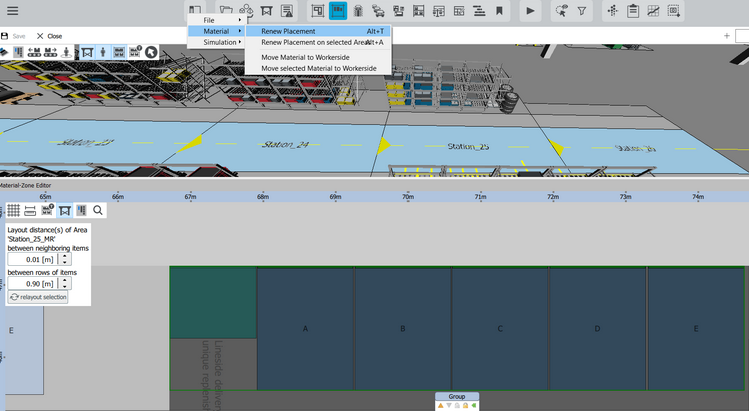The image size is (749, 411).
Task: Click the bookmark icon in top toolbar
Action: [x=499, y=11]
